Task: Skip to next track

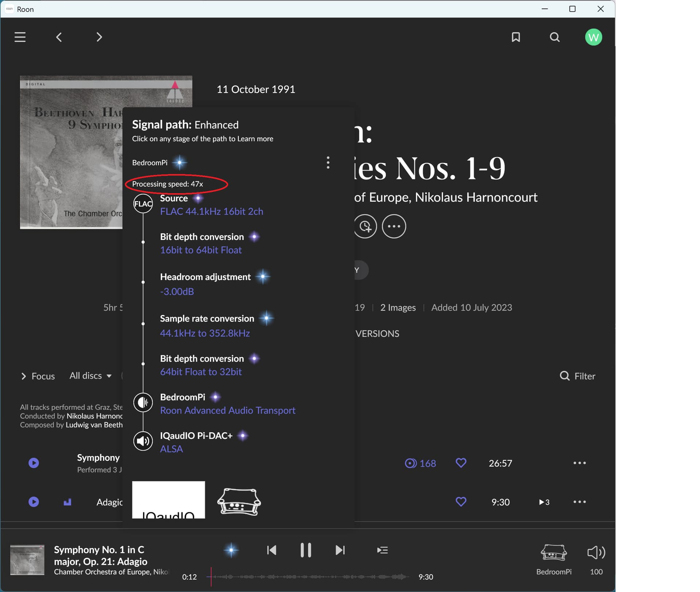Action: pos(340,550)
